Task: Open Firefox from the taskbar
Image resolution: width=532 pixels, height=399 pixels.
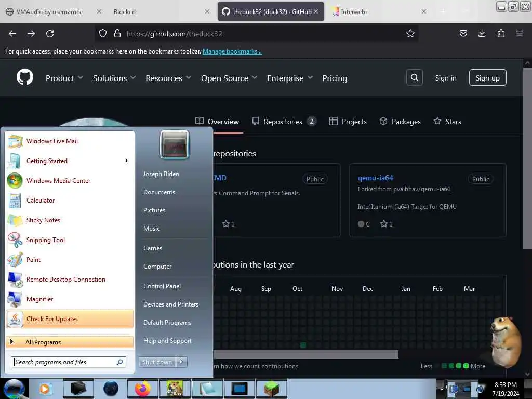Action: click(x=142, y=389)
